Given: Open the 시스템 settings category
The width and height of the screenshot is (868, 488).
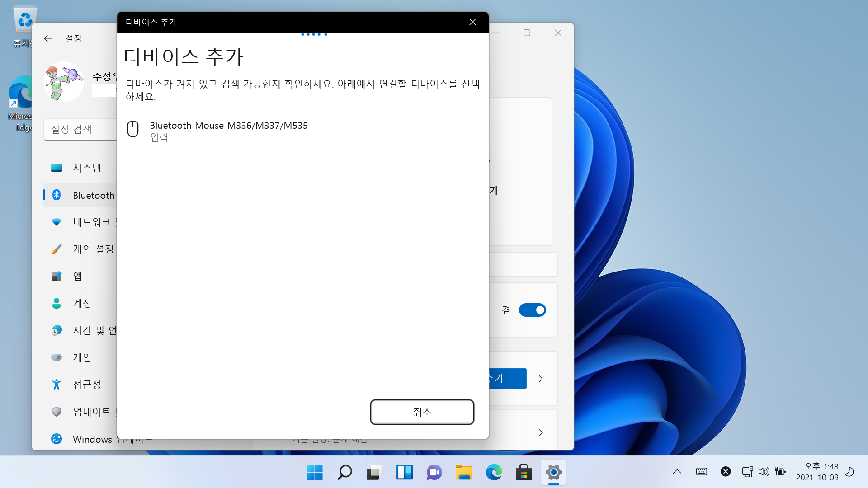Looking at the screenshot, I should pyautogui.click(x=86, y=168).
